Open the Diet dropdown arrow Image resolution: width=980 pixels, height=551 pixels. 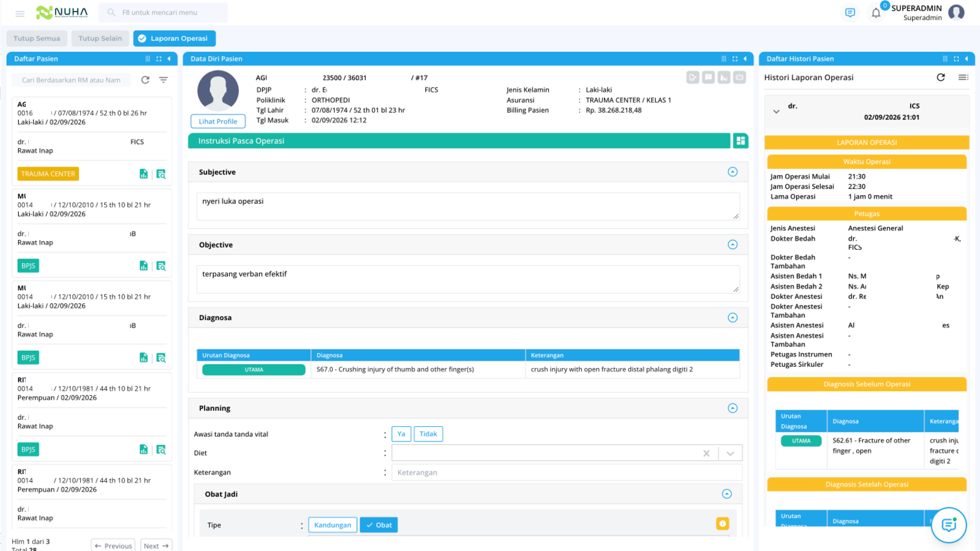tap(730, 453)
